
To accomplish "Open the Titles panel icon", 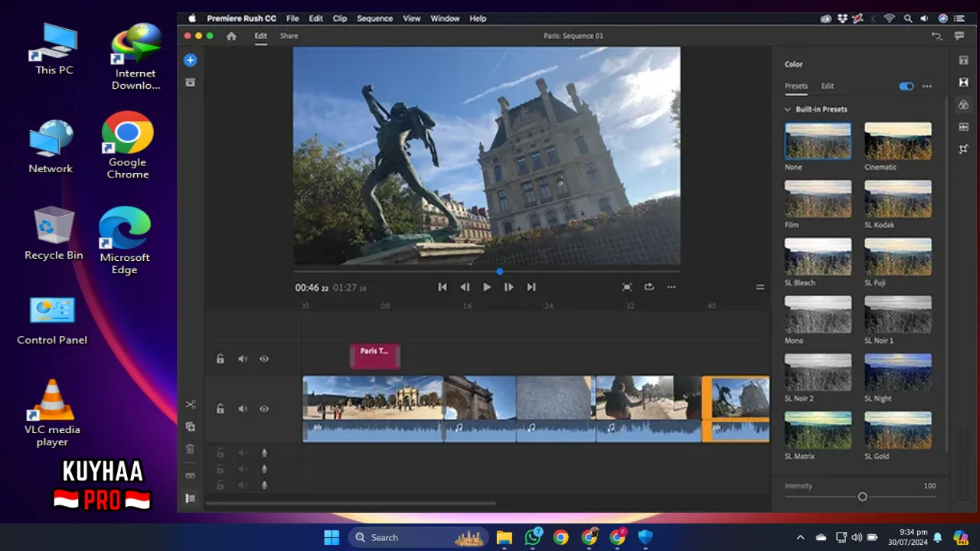I will pyautogui.click(x=964, y=60).
